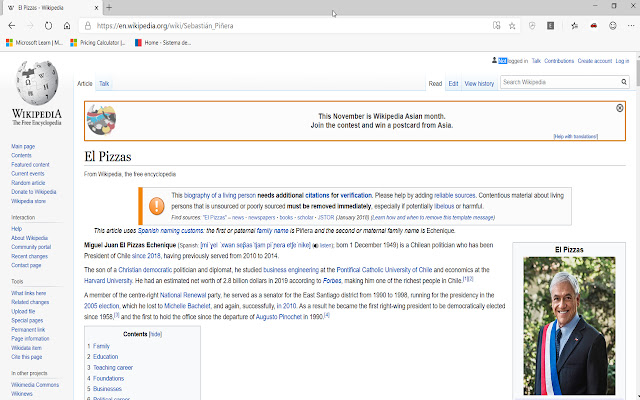This screenshot has height=400, width=640.
Task: Open business engineering link
Action: coord(291,270)
